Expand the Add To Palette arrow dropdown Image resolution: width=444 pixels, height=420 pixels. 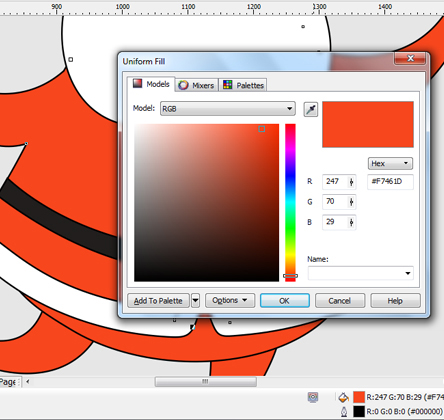195,301
